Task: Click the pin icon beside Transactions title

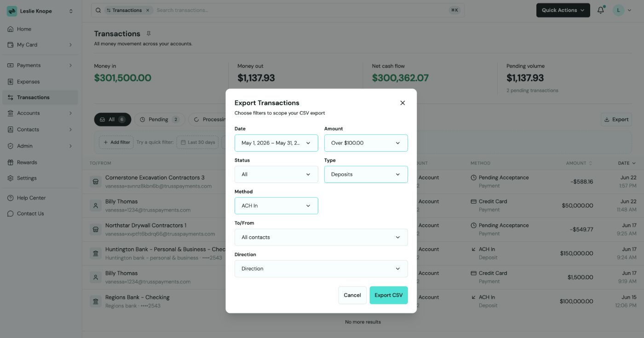Action: click(149, 34)
